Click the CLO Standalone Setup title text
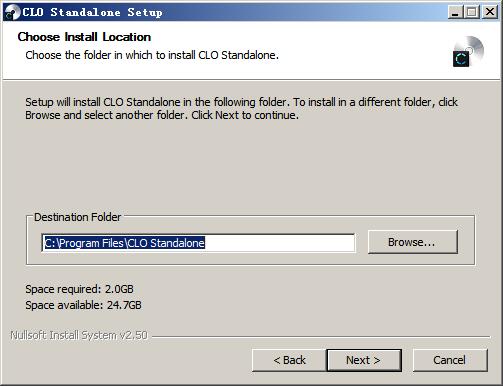 pyautogui.click(x=92, y=12)
